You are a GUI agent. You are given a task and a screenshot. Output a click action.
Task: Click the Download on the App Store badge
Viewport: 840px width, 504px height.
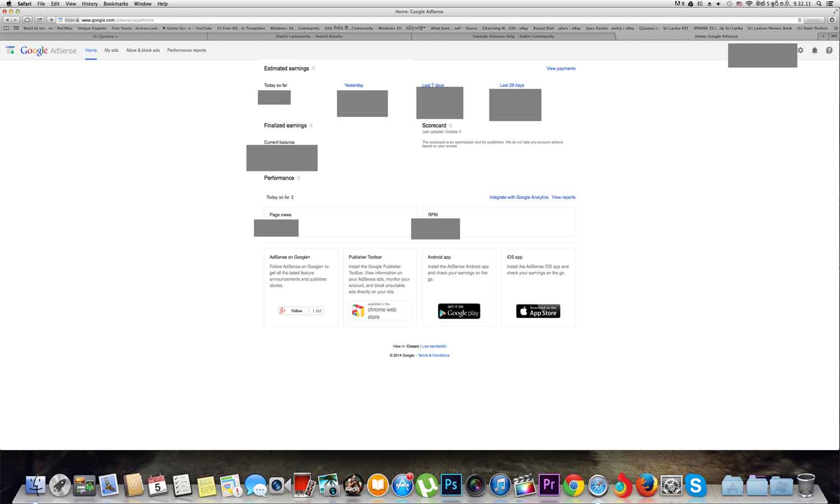pos(538,311)
